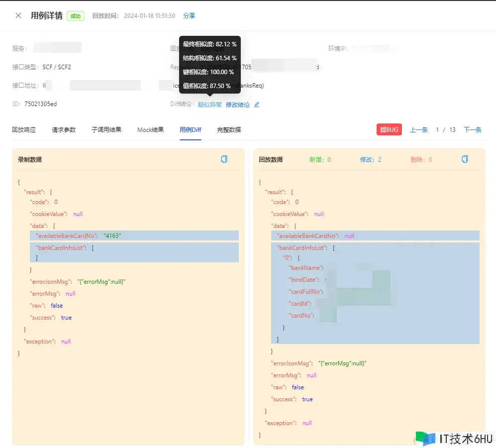
Task: Copy the 录制数据 JSON using the copy icon
Action: point(224,159)
